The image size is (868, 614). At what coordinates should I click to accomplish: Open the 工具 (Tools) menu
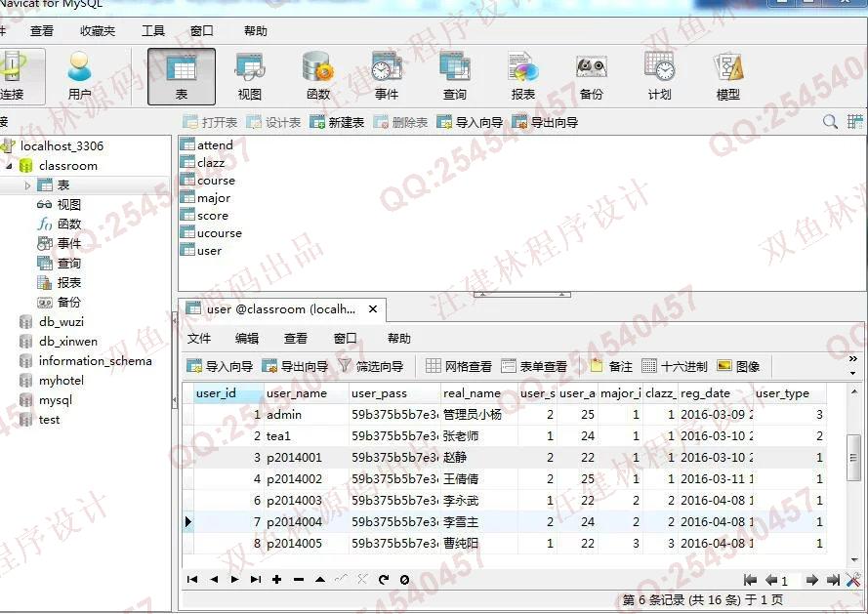[152, 31]
